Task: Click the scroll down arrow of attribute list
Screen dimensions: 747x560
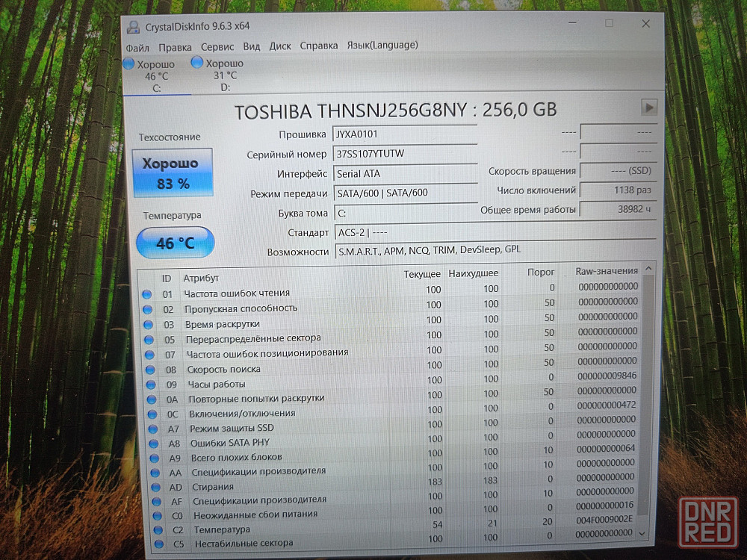Action: click(x=642, y=534)
